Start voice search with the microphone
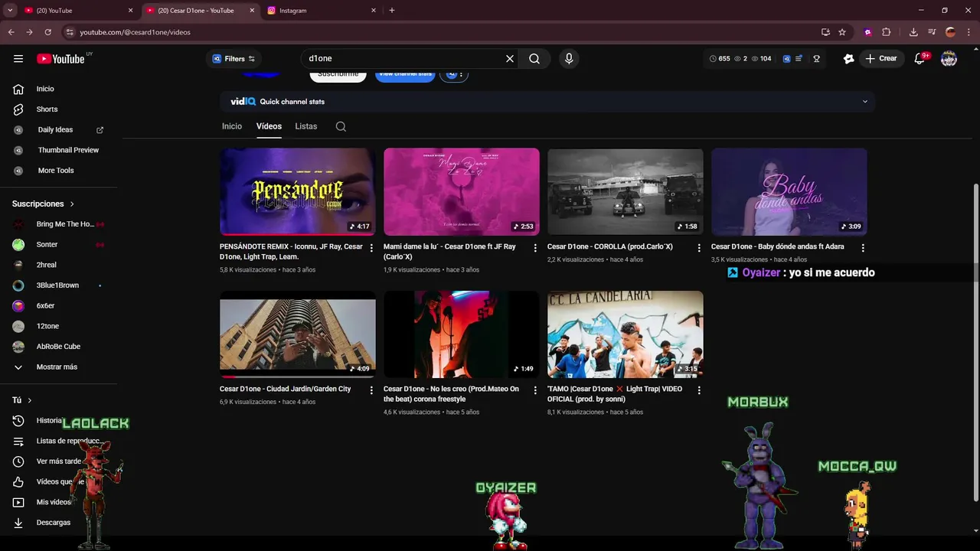 click(569, 59)
